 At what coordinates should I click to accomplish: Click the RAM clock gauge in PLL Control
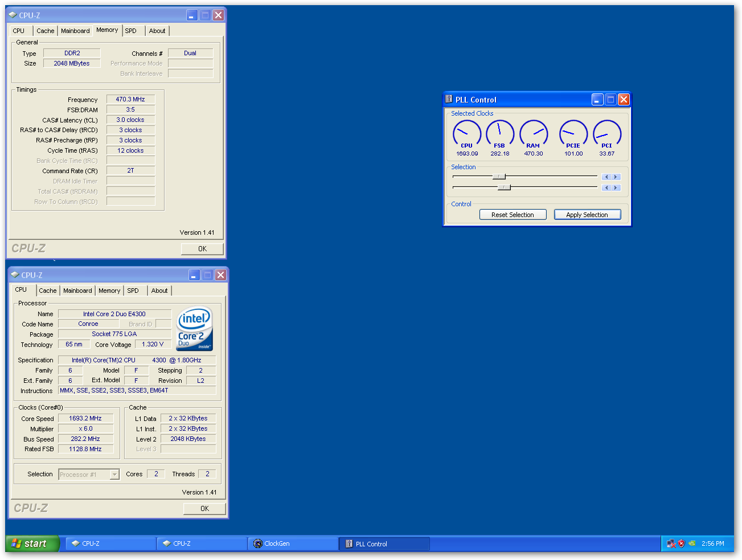(534, 134)
